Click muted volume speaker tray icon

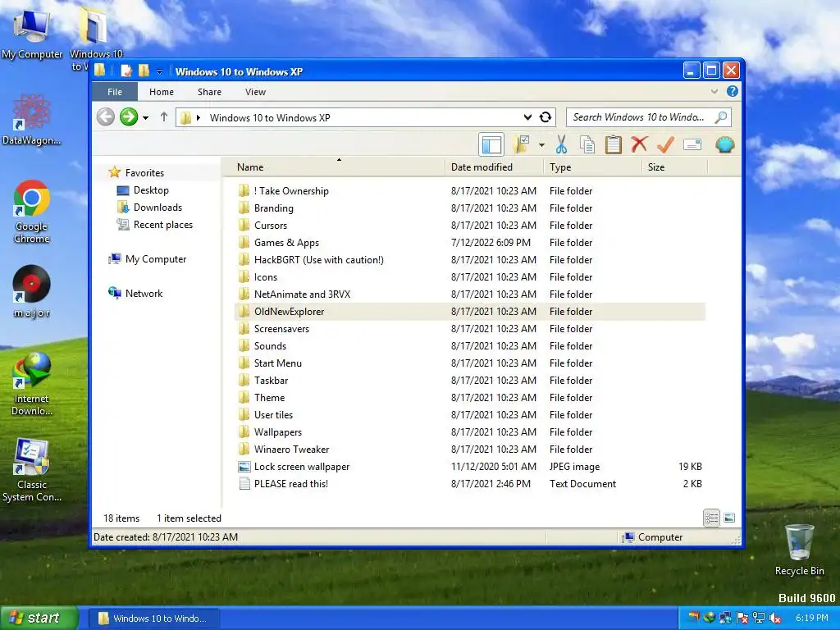[x=775, y=618]
